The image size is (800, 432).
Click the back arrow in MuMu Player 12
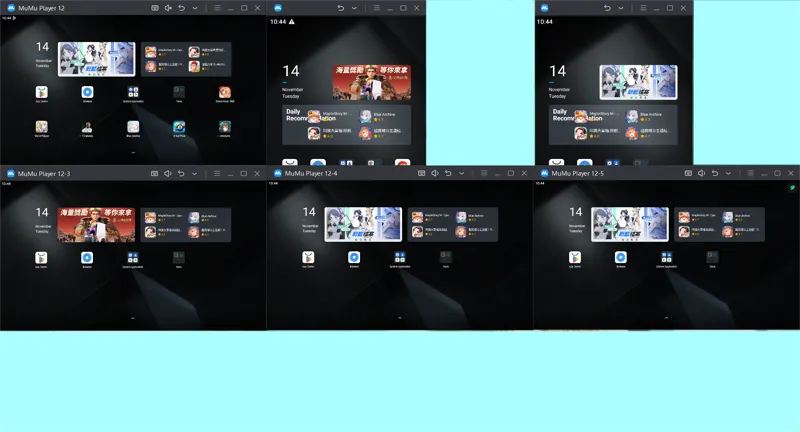point(181,8)
